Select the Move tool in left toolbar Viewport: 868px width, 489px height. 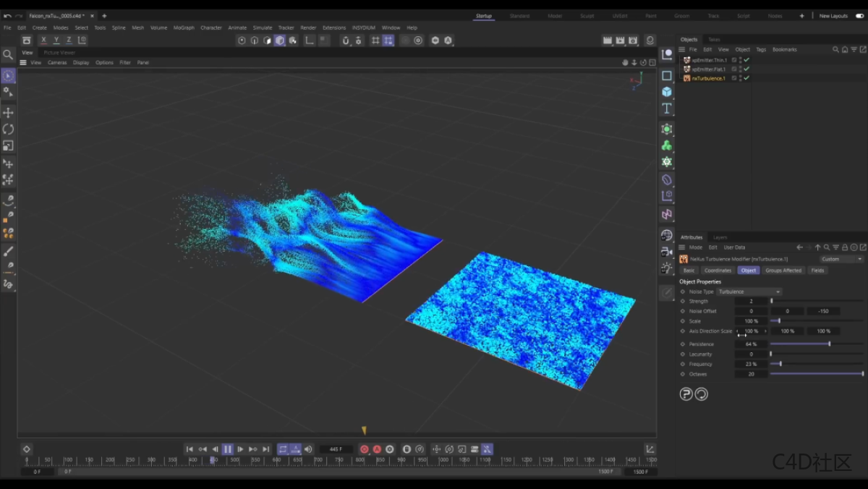(x=8, y=113)
